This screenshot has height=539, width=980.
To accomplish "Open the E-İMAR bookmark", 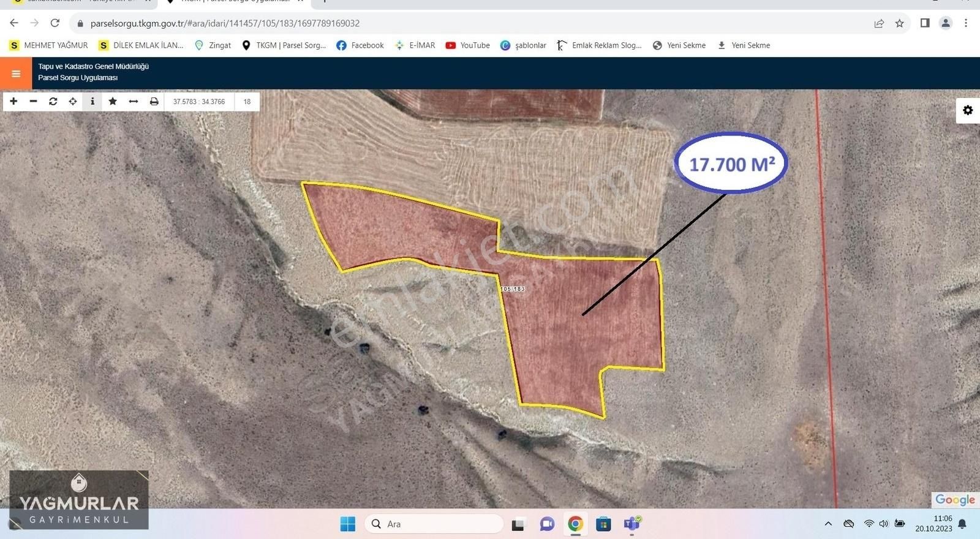I will point(415,45).
